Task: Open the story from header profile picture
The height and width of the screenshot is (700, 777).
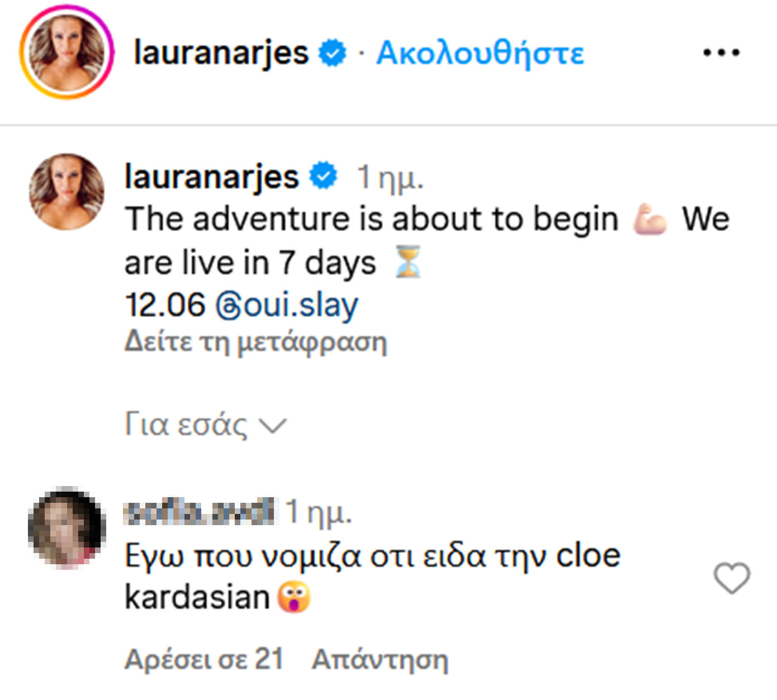Action: coord(67,53)
